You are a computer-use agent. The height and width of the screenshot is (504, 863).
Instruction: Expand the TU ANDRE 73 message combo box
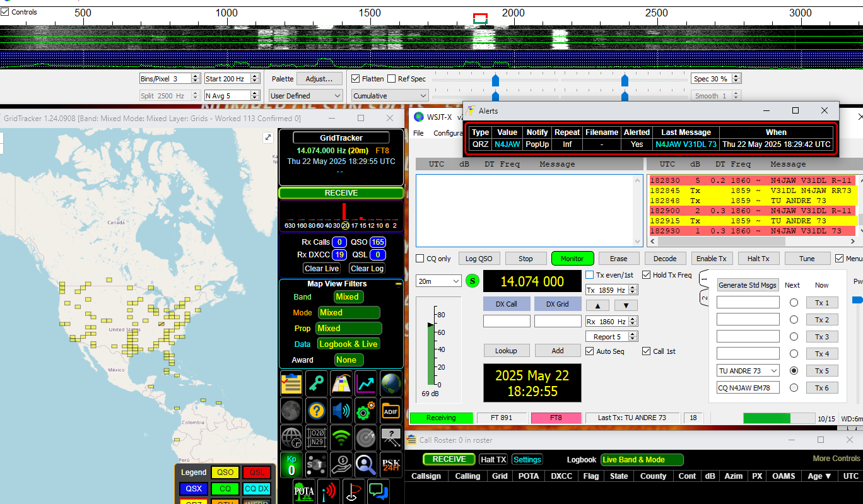(748, 371)
